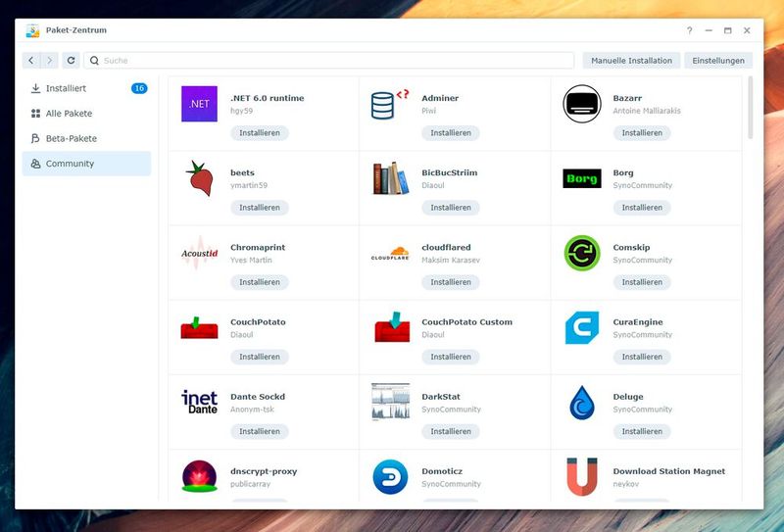Click author name 'Piwi'
Screen dimensions: 784x532
[x=428, y=111]
